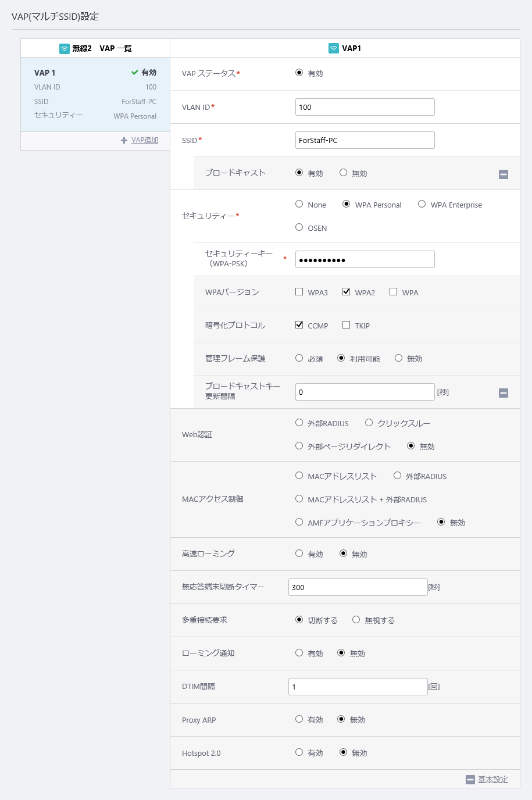This screenshot has height=800, width=532.
Task: Click the VLAN ID input field
Action: 365,107
